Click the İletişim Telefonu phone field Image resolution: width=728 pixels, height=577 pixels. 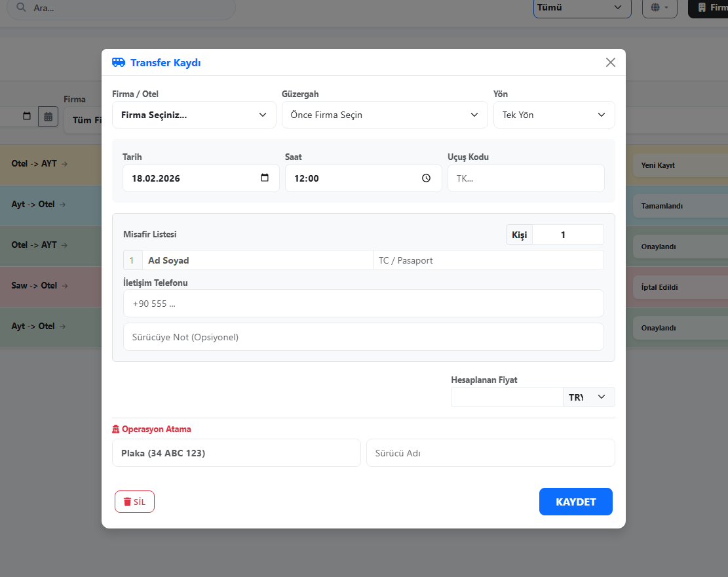[363, 304]
